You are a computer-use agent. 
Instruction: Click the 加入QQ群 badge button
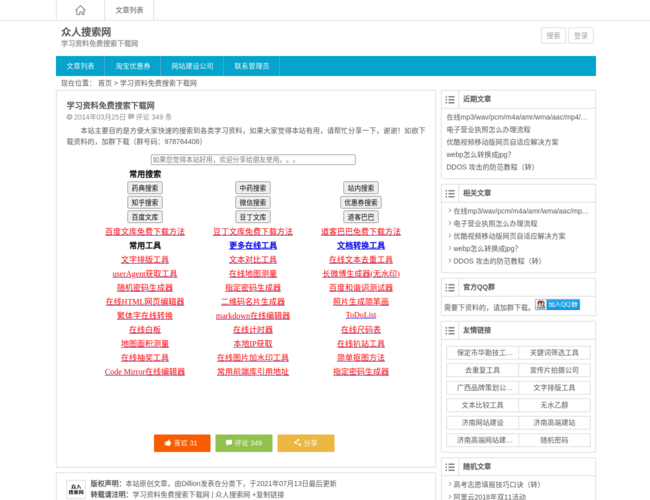pos(558,305)
